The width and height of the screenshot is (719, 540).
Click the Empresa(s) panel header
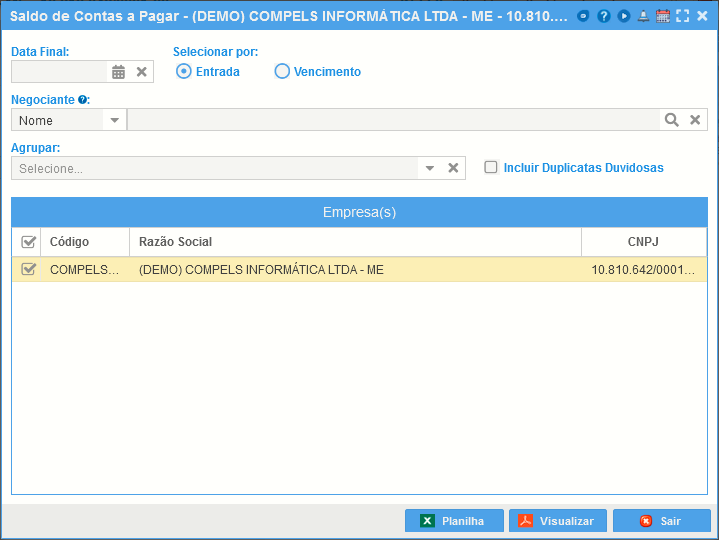click(x=360, y=212)
